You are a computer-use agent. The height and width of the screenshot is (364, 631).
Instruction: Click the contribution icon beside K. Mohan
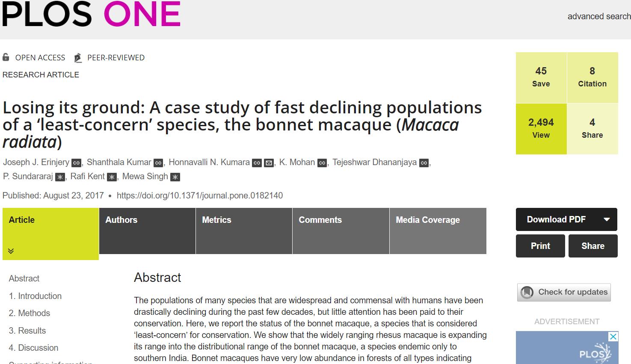(x=322, y=163)
